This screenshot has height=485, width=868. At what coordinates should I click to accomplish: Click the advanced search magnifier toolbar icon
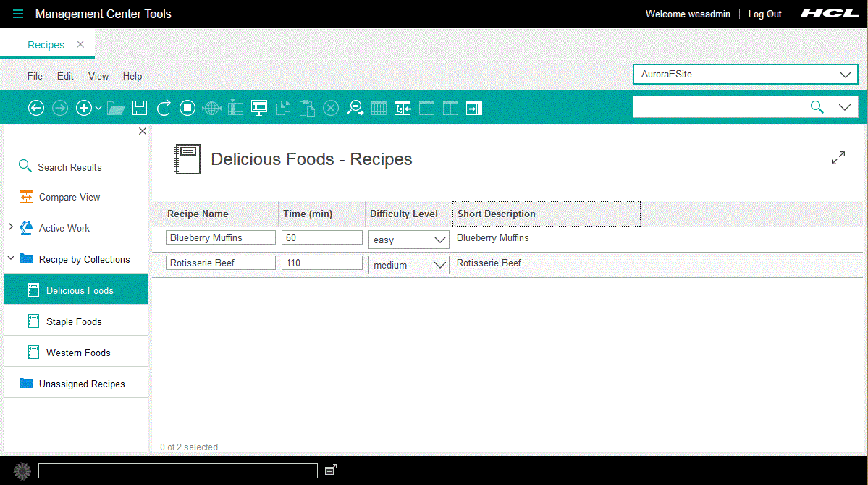tap(355, 107)
